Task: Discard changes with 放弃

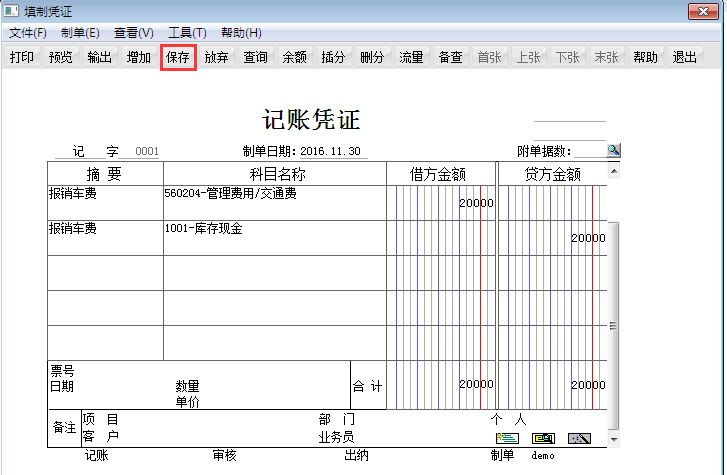Action: click(217, 57)
